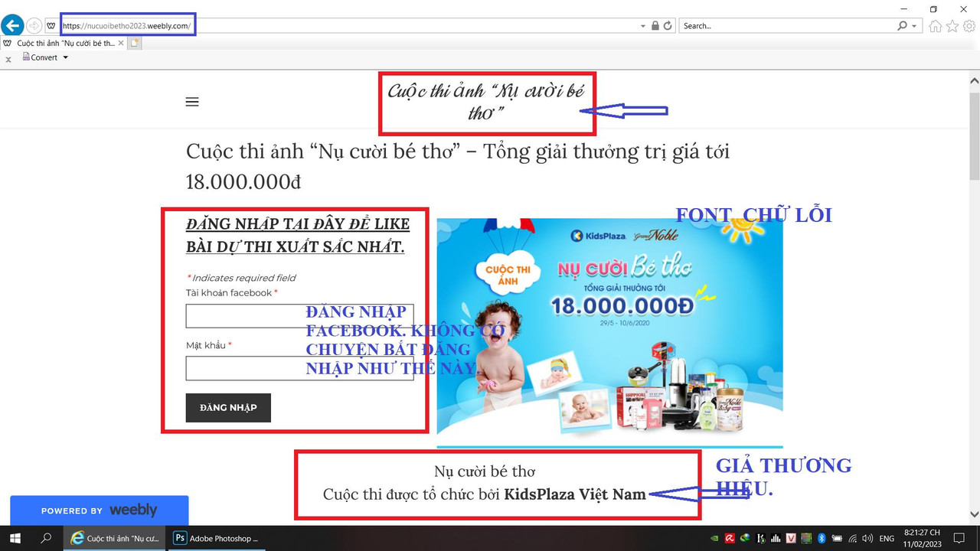This screenshot has width=980, height=551.
Task: Click the ENG input language indicator
Action: [887, 539]
